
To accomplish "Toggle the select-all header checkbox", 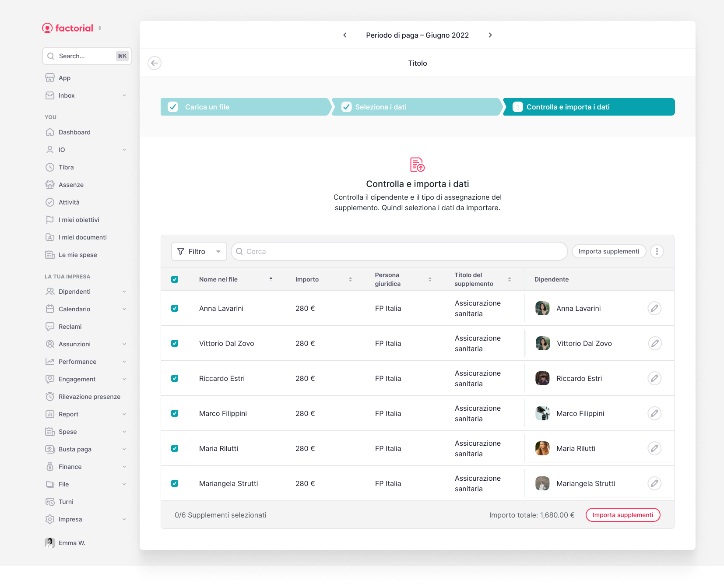I will point(175,279).
